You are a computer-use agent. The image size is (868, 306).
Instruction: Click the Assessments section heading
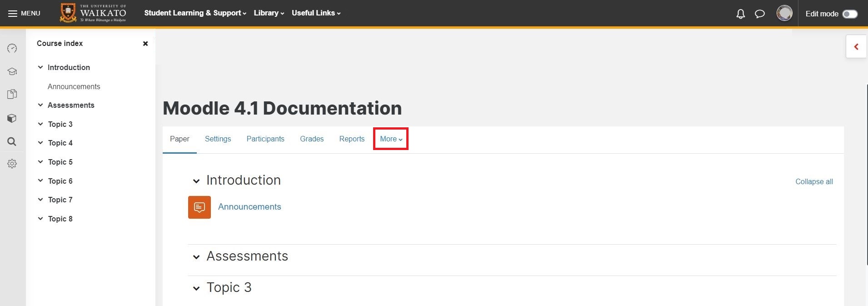pos(247,256)
